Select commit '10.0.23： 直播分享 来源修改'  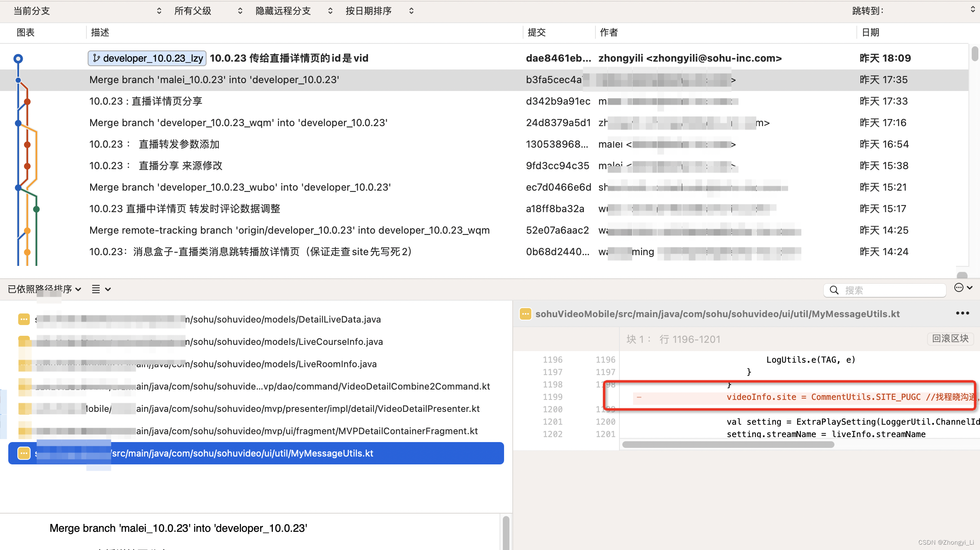484,166
